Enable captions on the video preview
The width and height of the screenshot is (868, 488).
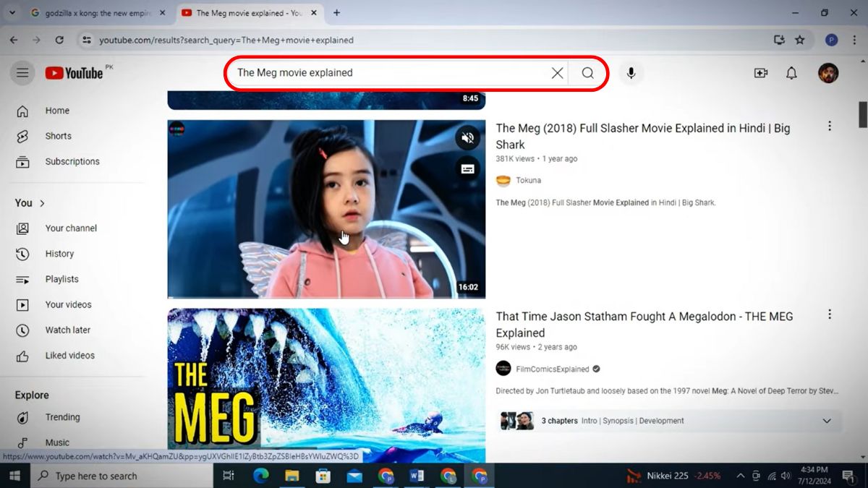[x=468, y=167]
